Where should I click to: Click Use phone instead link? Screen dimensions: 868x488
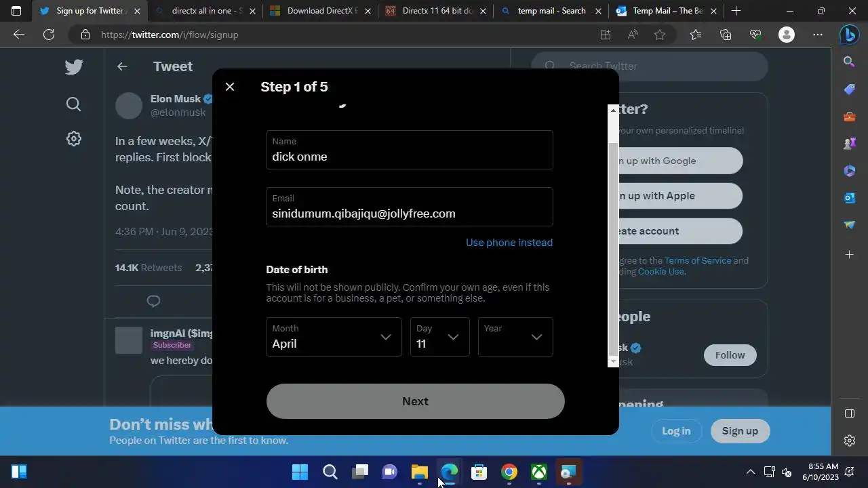[509, 243]
